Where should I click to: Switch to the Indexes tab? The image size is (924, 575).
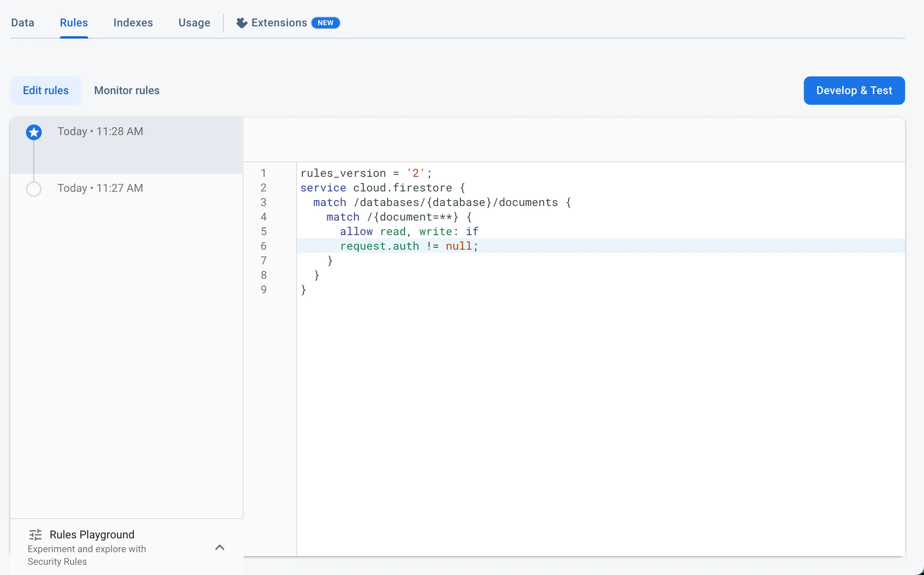pos(133,23)
